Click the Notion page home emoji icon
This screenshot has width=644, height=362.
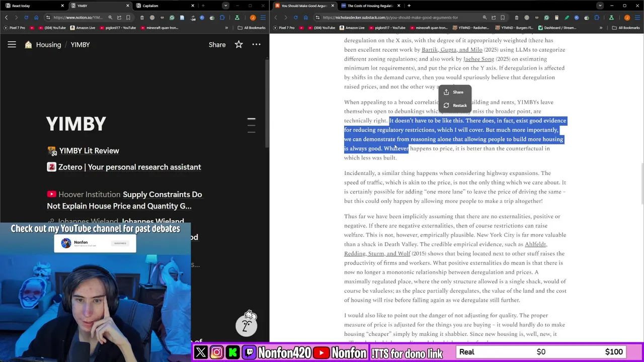(28, 45)
